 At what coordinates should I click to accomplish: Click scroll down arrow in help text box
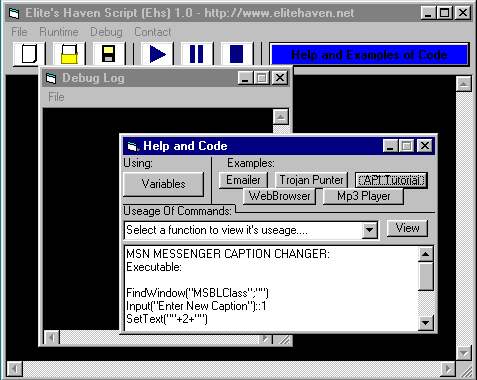[x=426, y=322]
